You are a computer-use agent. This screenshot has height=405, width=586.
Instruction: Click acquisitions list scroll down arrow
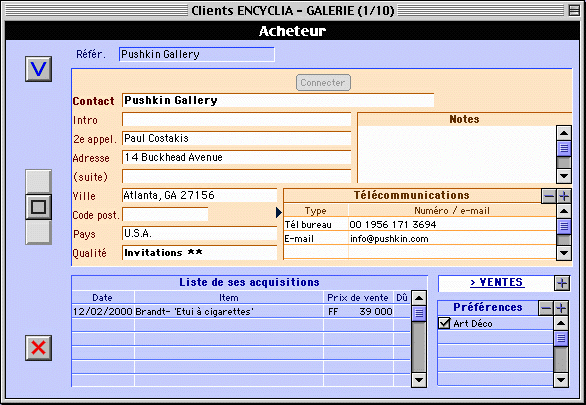click(x=419, y=380)
